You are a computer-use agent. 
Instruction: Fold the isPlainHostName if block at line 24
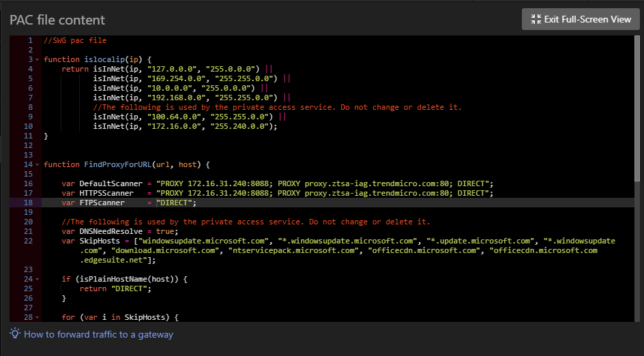click(38, 280)
